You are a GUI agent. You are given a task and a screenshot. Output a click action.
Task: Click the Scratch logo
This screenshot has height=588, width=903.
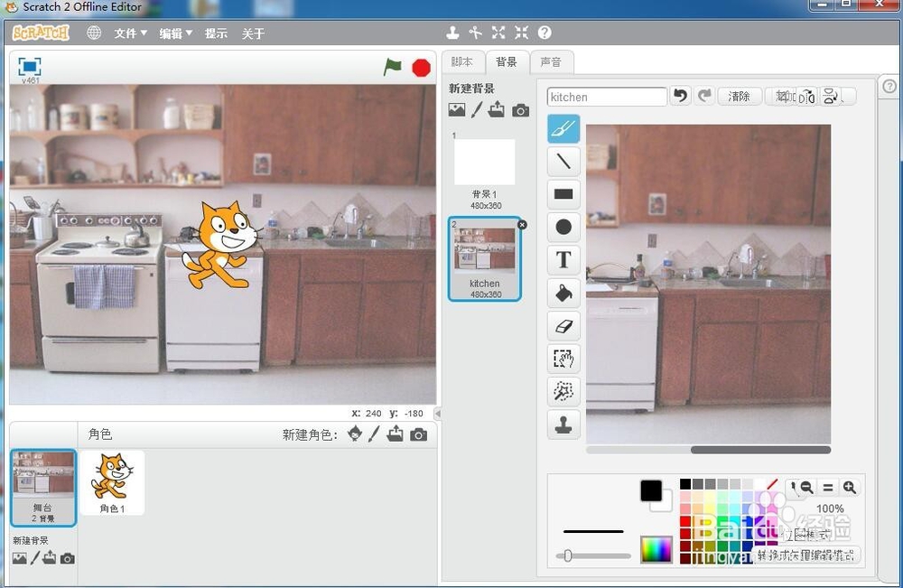[41, 33]
